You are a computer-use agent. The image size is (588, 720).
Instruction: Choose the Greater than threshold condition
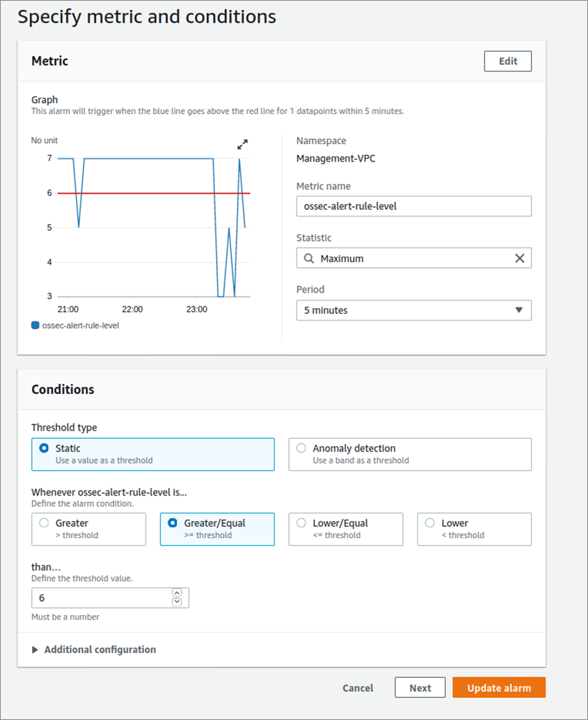(x=89, y=529)
